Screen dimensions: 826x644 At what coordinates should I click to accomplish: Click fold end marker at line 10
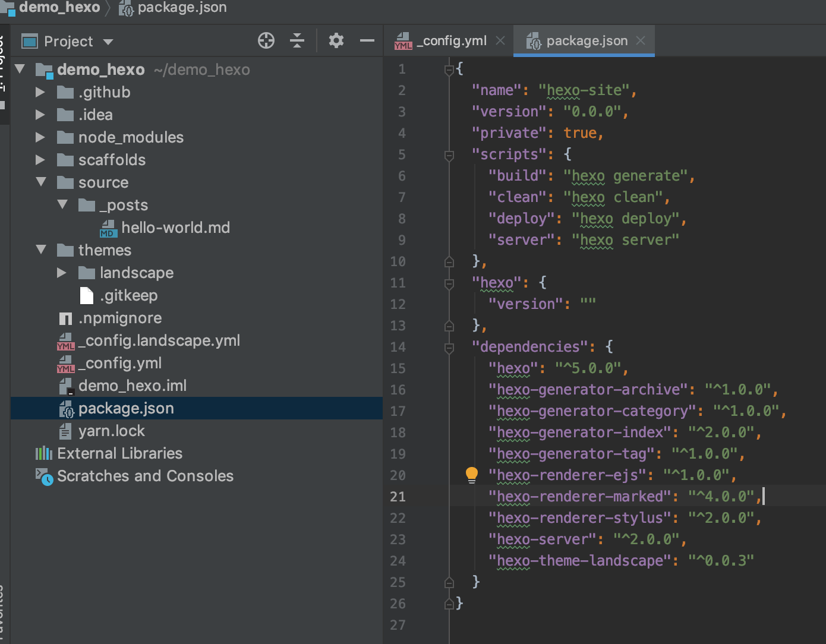pyautogui.click(x=449, y=261)
